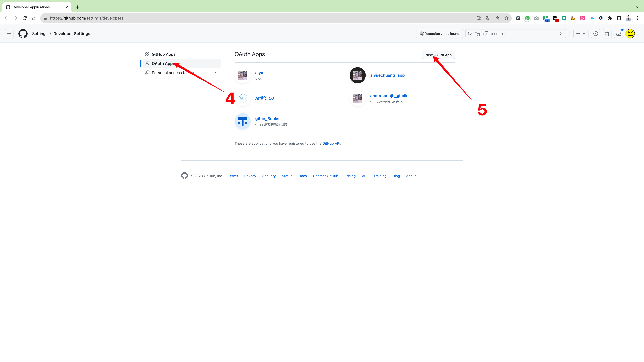Open the aiyc OAuth app
This screenshot has width=644, height=362.
click(259, 73)
